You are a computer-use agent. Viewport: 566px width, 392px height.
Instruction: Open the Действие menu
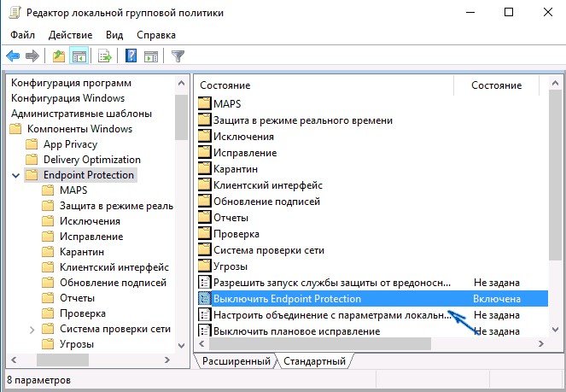tap(69, 35)
